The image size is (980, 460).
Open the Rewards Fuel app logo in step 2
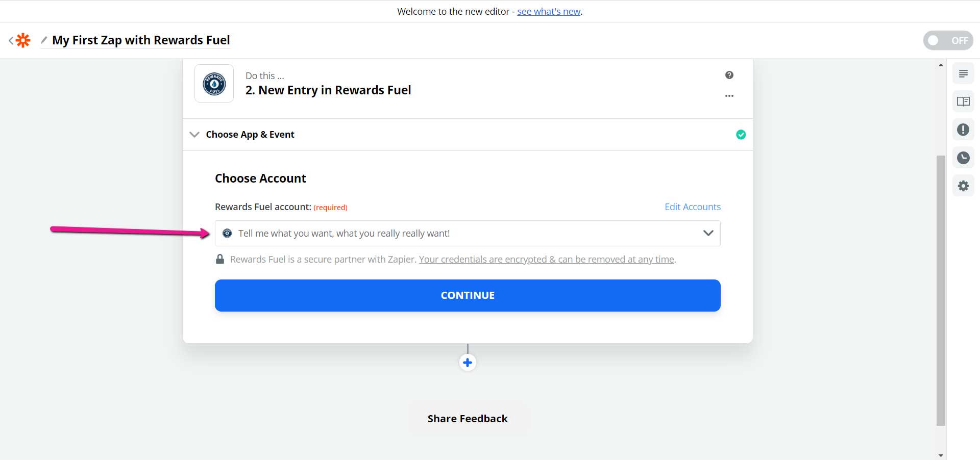(214, 84)
